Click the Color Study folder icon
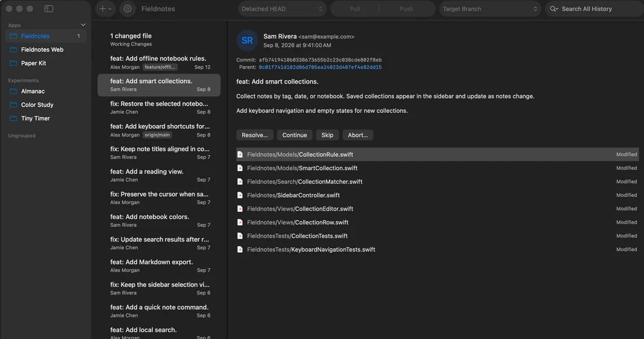644x339 pixels. pyautogui.click(x=13, y=105)
